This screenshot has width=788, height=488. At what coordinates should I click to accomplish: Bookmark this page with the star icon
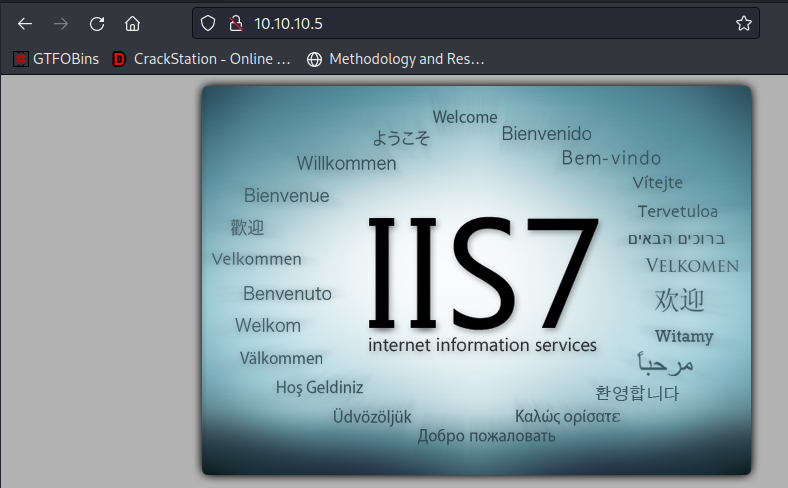click(744, 23)
